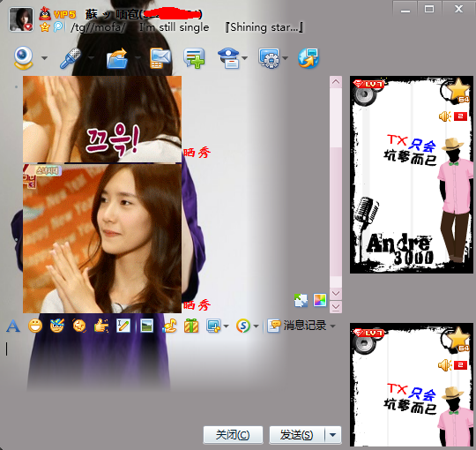Open music share icon
The image size is (476, 450).
169,326
